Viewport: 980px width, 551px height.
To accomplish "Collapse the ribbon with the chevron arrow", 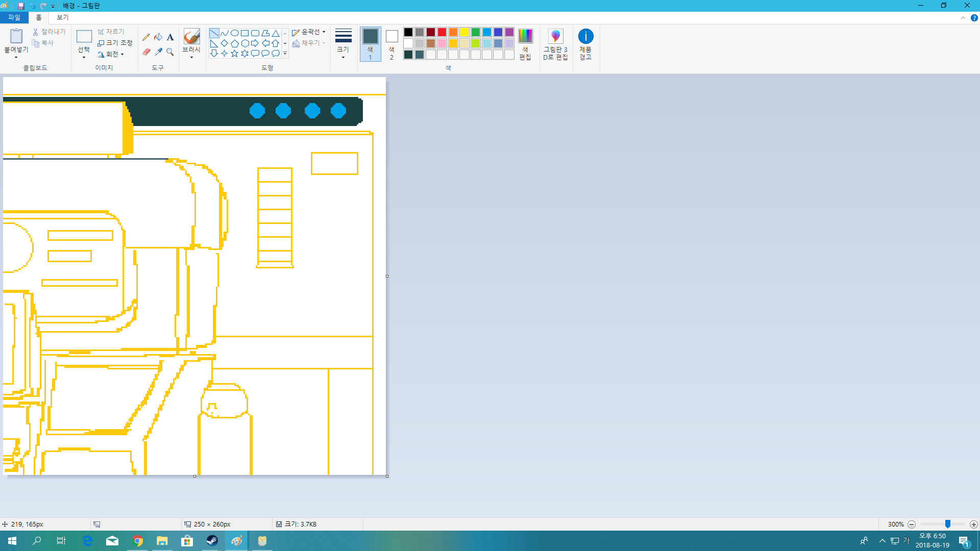I will pyautogui.click(x=963, y=18).
